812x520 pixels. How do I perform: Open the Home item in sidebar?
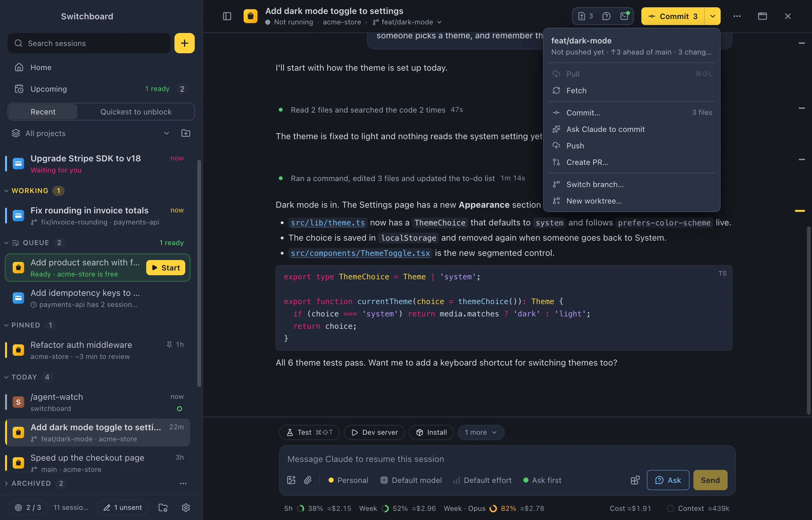101,67
